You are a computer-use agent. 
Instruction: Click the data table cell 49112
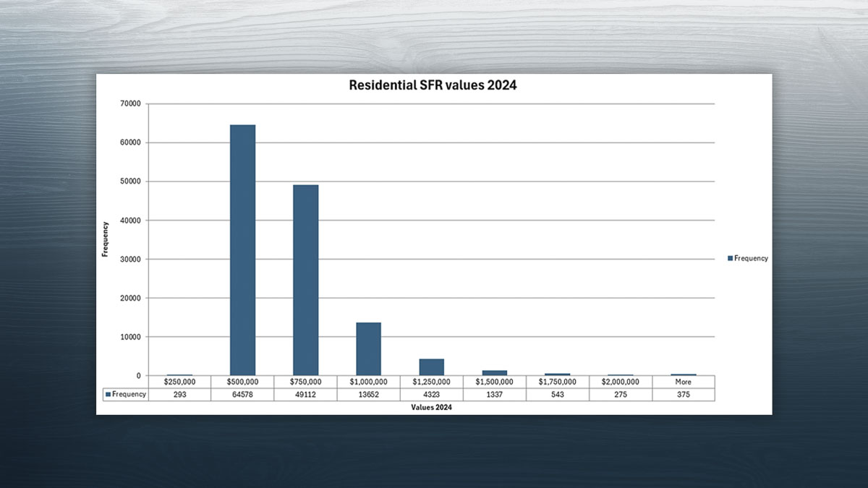[305, 394]
